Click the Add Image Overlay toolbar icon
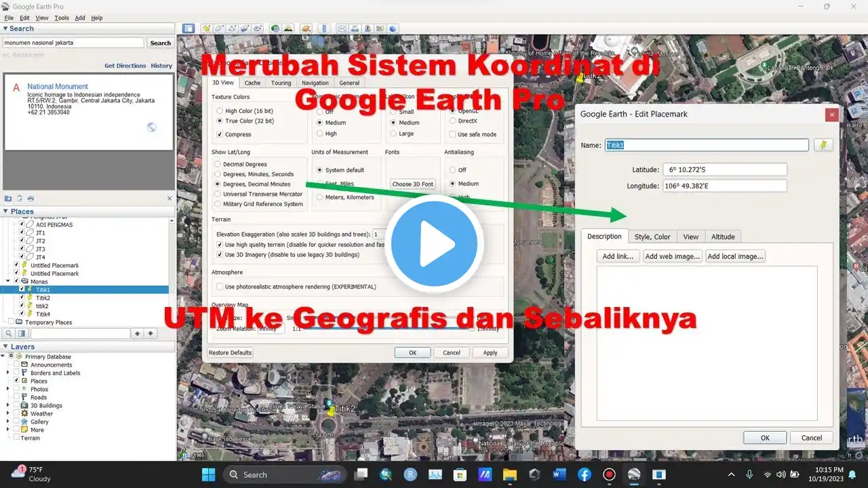The image size is (868, 488). coord(245,28)
